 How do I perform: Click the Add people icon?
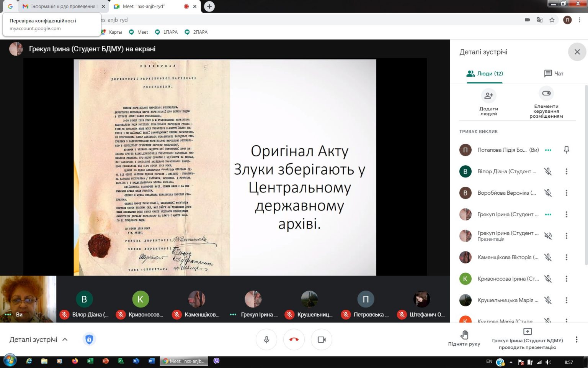pyautogui.click(x=488, y=96)
